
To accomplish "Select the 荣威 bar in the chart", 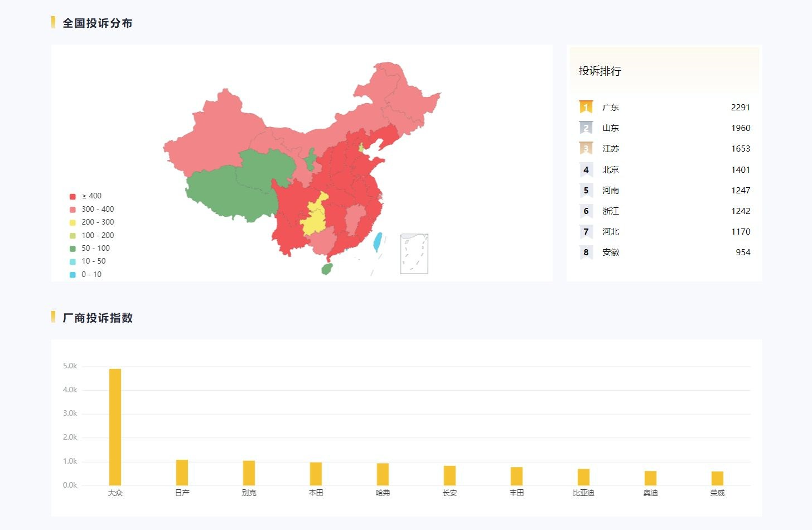I will [717, 478].
